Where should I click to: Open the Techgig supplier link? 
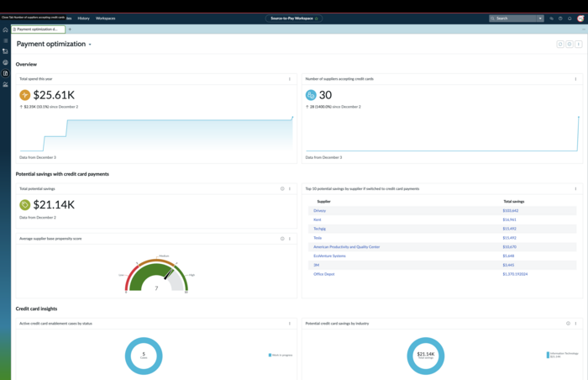319,229
